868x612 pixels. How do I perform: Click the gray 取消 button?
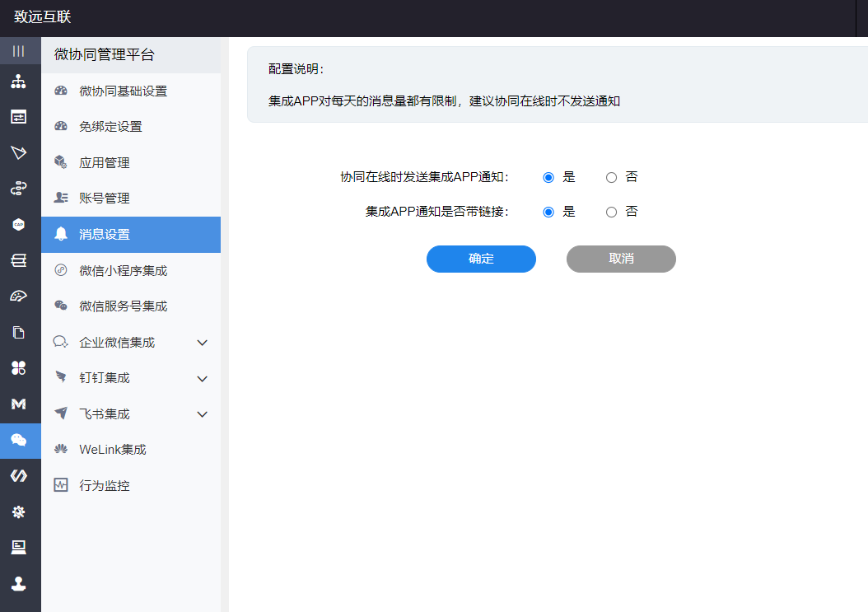(x=621, y=259)
